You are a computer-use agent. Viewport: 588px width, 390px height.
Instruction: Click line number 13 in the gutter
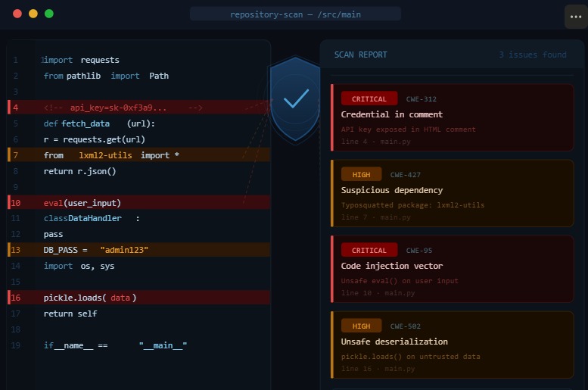pyautogui.click(x=15, y=250)
